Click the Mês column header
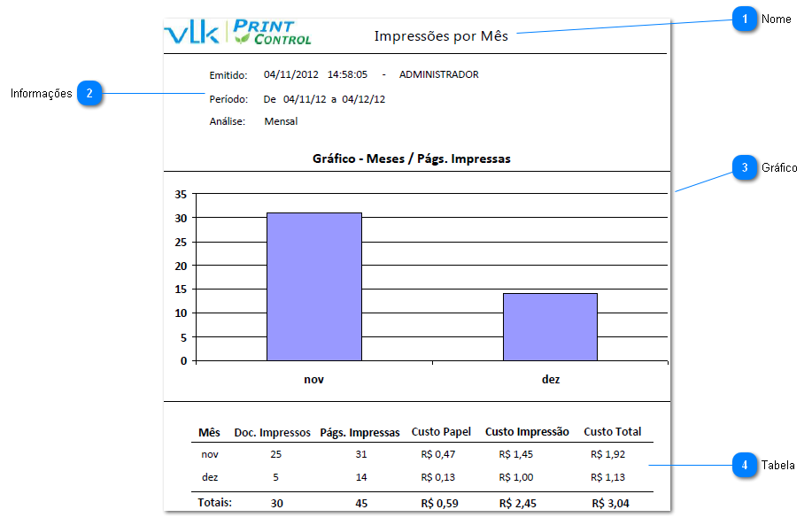This screenshot has width=812, height=525. pos(209,433)
